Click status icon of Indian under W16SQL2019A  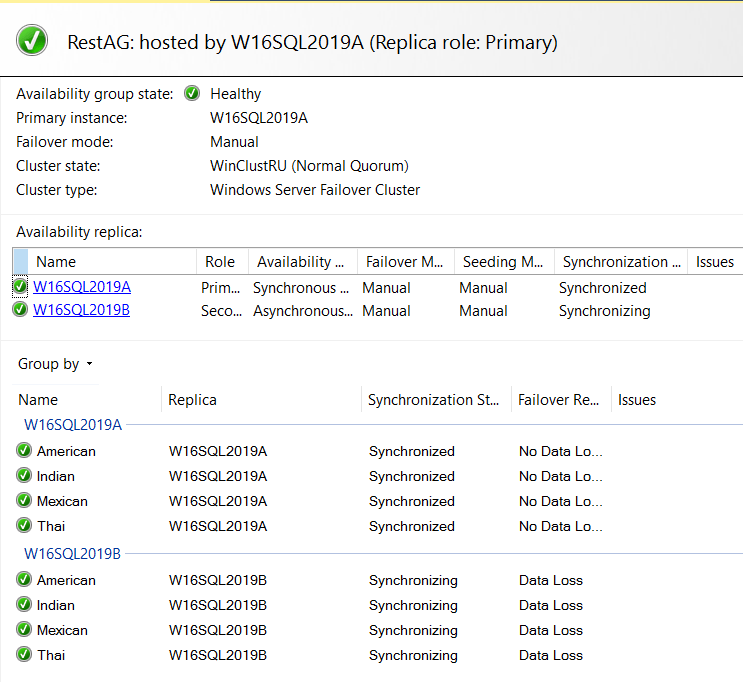pyautogui.click(x=24, y=476)
